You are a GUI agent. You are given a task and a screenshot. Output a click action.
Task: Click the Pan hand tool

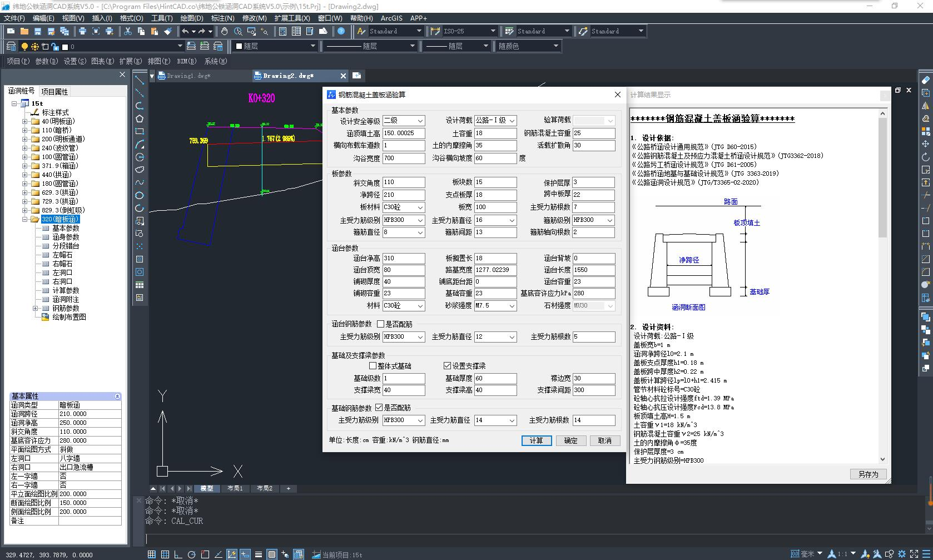(x=224, y=31)
